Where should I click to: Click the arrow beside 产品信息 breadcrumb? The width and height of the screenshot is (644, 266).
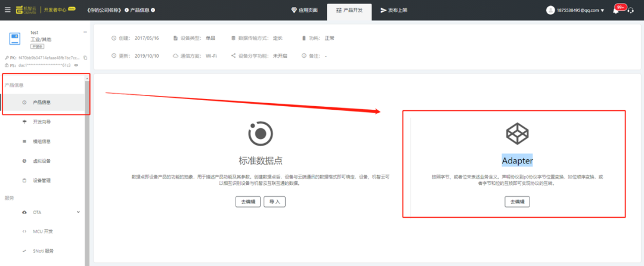click(x=153, y=10)
